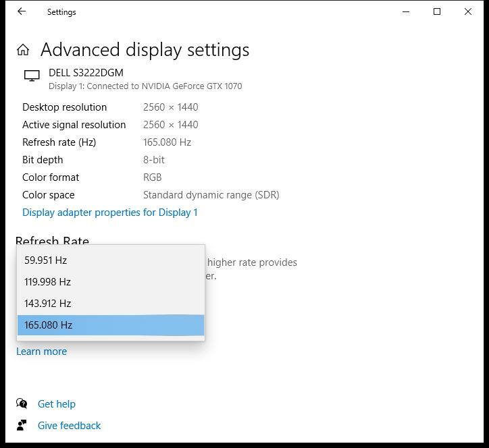This screenshot has height=448, width=489.
Task: Click the Give feedback link
Action: [69, 426]
